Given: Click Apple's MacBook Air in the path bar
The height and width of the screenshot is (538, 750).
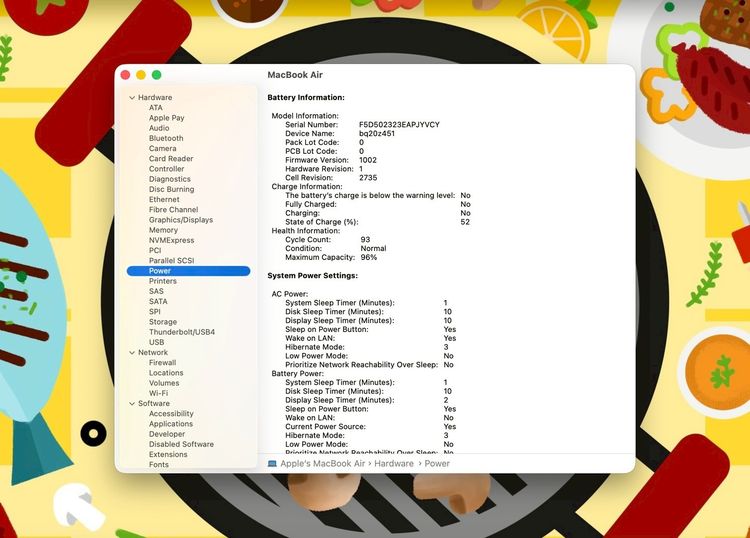Looking at the screenshot, I should click(322, 464).
